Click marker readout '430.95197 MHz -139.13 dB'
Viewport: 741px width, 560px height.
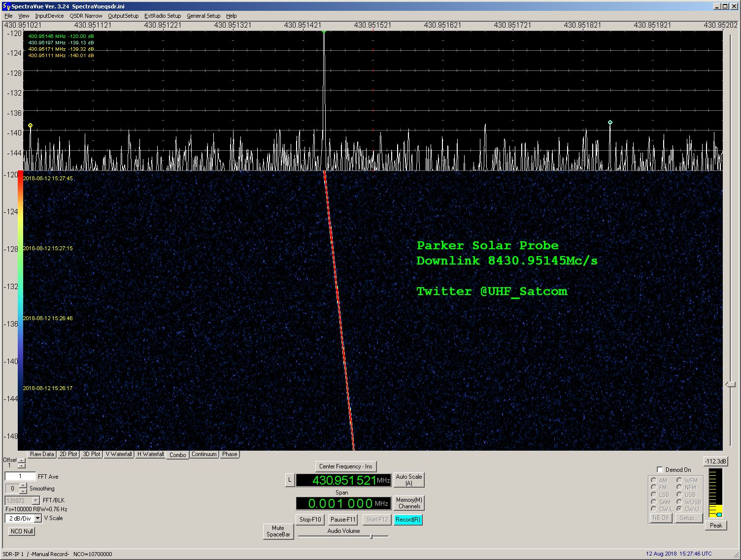click(61, 43)
